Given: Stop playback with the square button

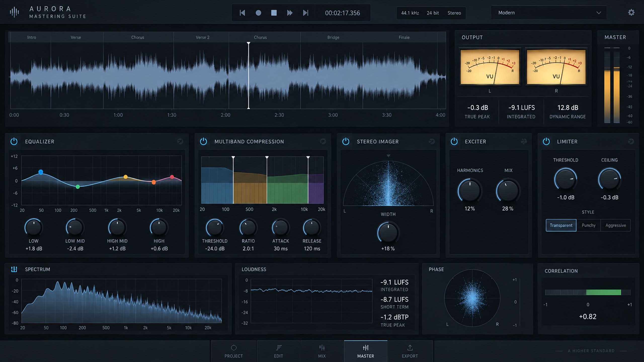Looking at the screenshot, I should (x=274, y=13).
